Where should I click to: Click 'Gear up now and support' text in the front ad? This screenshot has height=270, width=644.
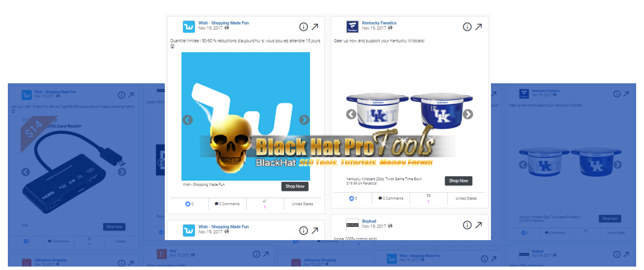[379, 41]
